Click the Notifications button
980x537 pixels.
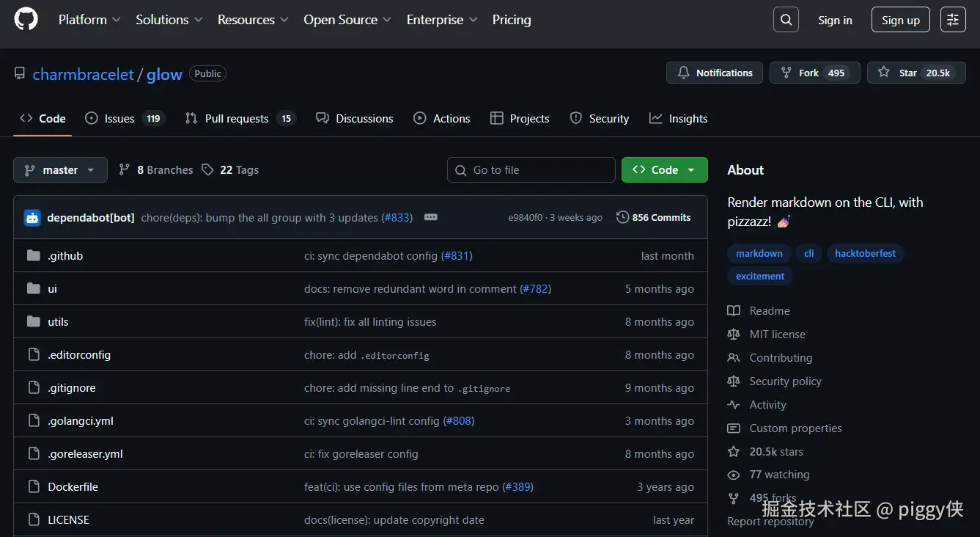(x=715, y=73)
